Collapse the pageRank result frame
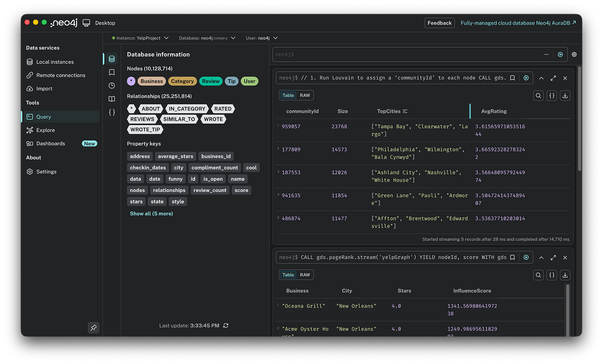The width and height of the screenshot is (603, 364). coord(541,257)
